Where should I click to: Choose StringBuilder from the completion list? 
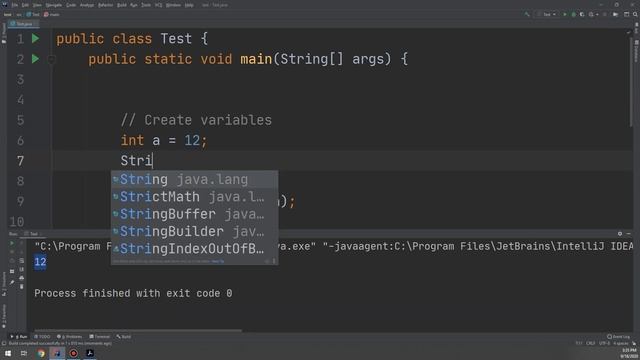click(x=194, y=231)
